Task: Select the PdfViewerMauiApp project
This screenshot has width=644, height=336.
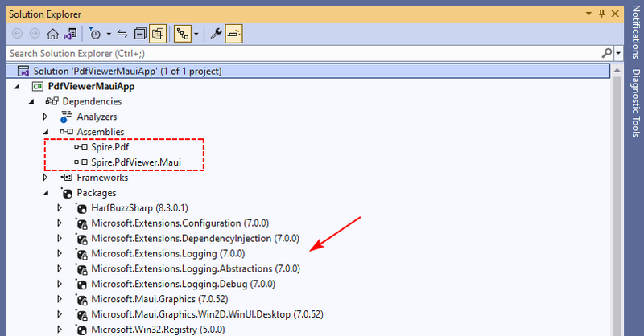Action: pyautogui.click(x=91, y=87)
